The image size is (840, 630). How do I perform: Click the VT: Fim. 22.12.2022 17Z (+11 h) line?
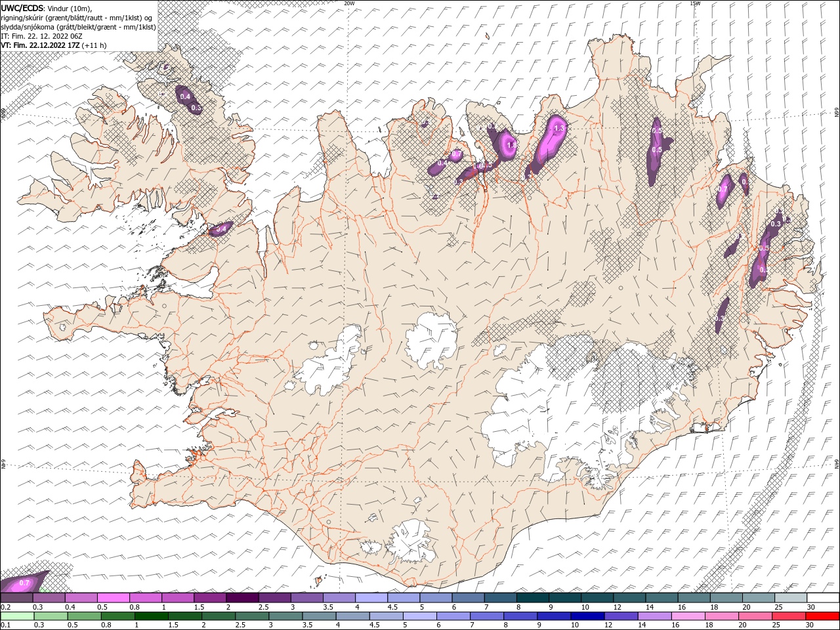pos(54,45)
